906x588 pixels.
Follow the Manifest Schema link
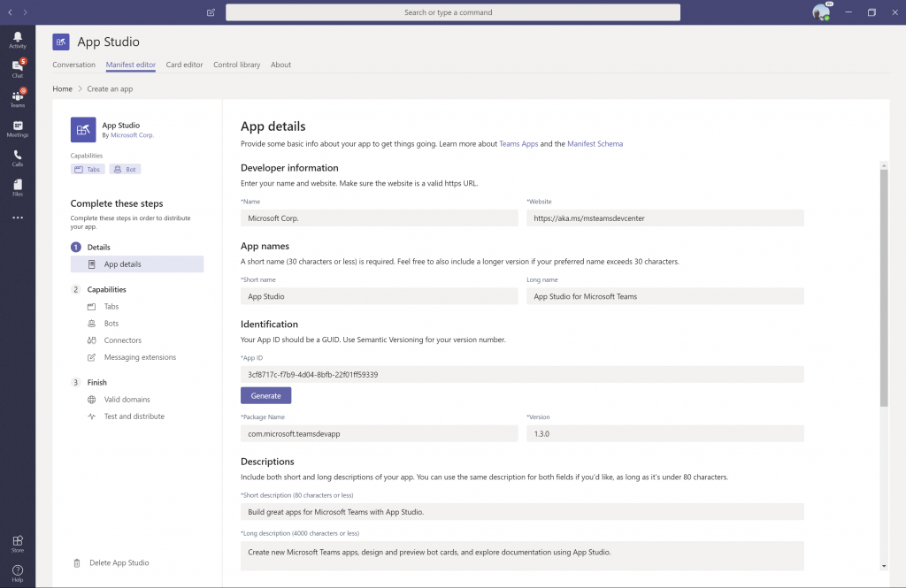point(595,143)
